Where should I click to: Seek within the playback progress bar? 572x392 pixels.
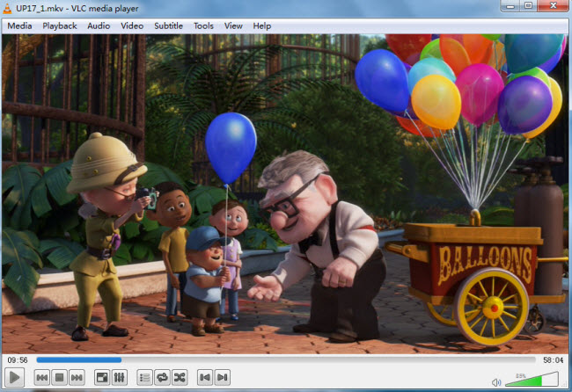click(286, 360)
